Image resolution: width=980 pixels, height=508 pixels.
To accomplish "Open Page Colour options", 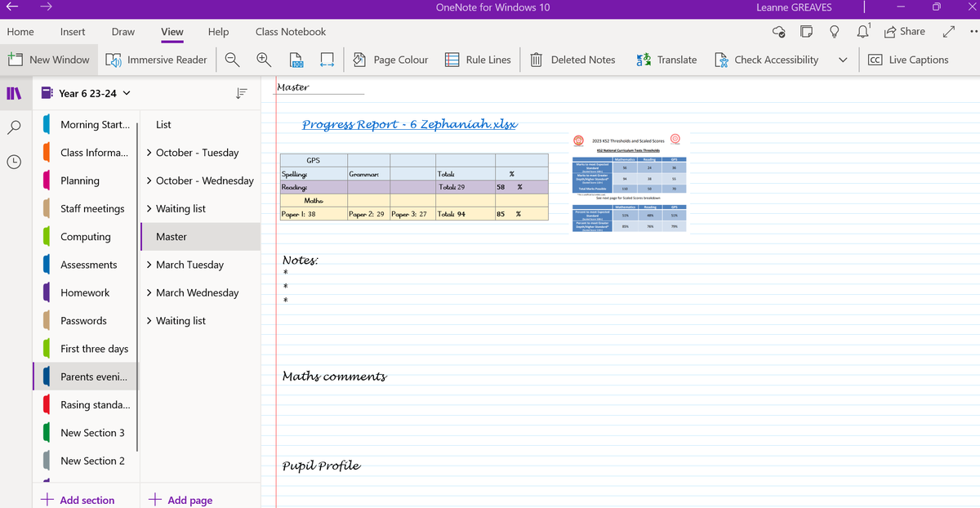I will click(390, 60).
